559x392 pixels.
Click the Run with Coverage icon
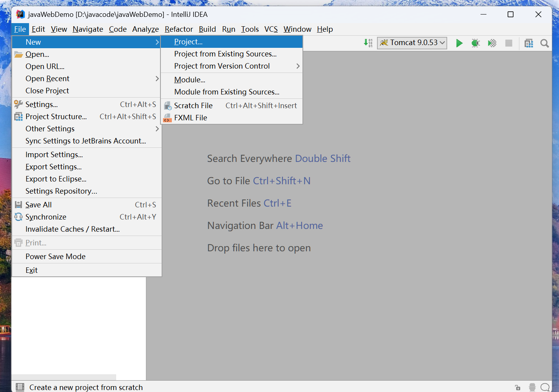(x=492, y=43)
